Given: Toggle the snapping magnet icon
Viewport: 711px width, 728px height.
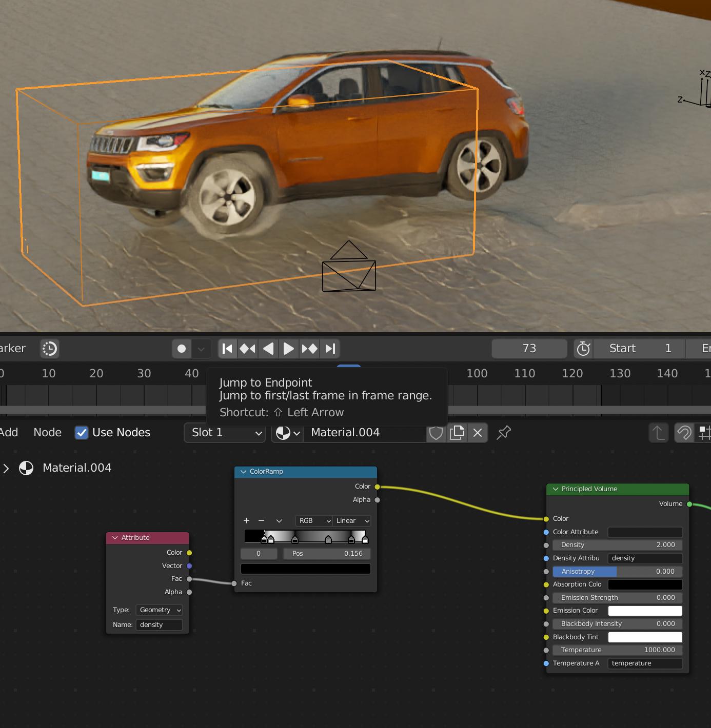Looking at the screenshot, I should 684,433.
